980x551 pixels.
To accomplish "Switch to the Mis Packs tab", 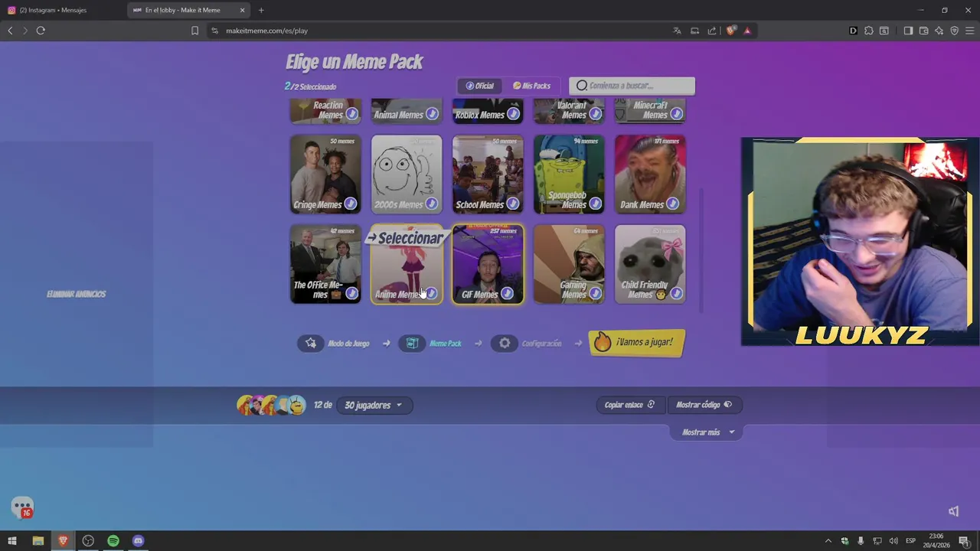I will [531, 86].
